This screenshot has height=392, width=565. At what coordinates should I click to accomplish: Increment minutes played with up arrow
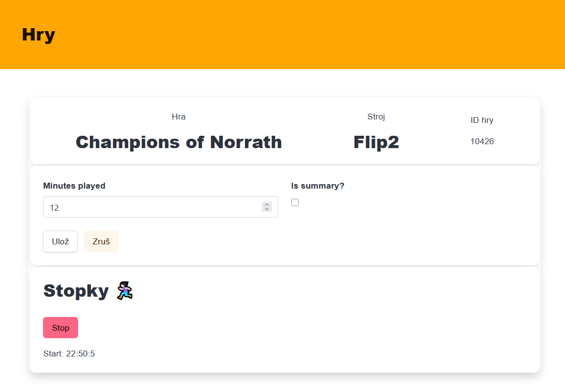(267, 204)
